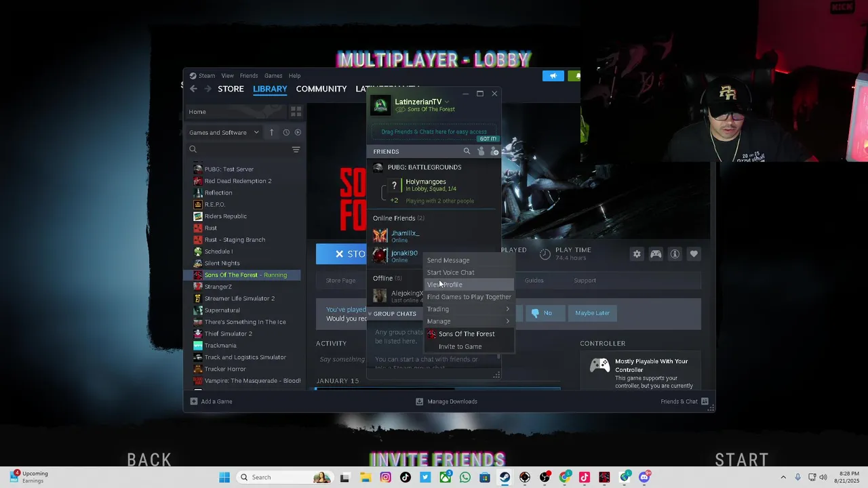Open the Games menu in Steam
Image resolution: width=868 pixels, height=488 pixels.
[x=273, y=76]
